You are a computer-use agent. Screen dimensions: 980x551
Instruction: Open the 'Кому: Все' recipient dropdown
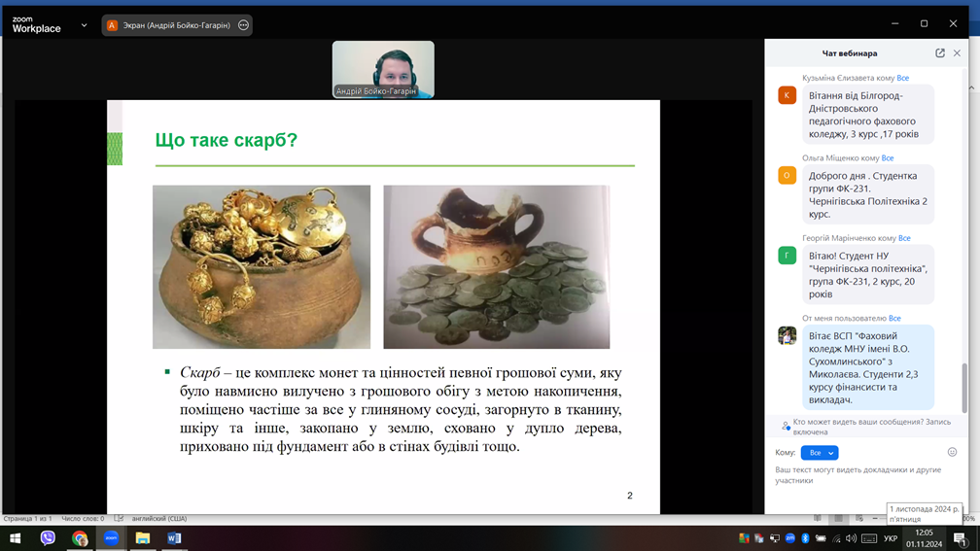[819, 453]
